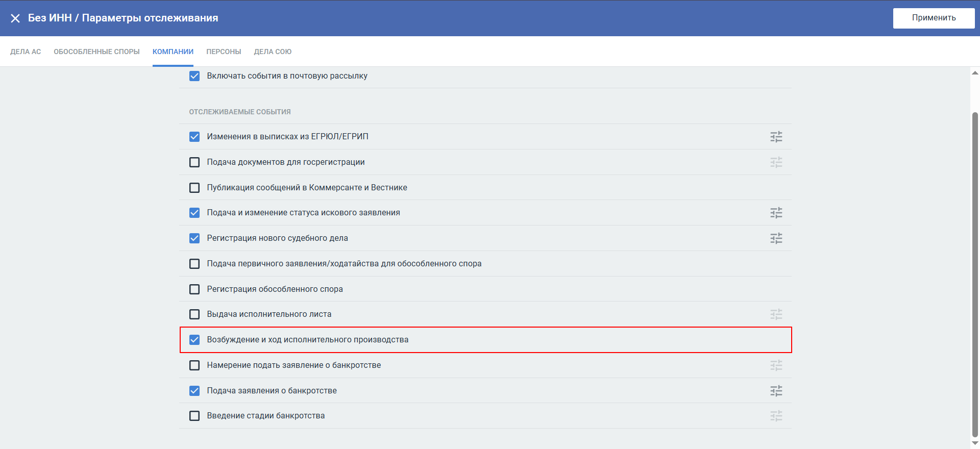Open filter settings for Подача заявления о банкротстве
Image resolution: width=980 pixels, height=449 pixels.
[x=776, y=391]
